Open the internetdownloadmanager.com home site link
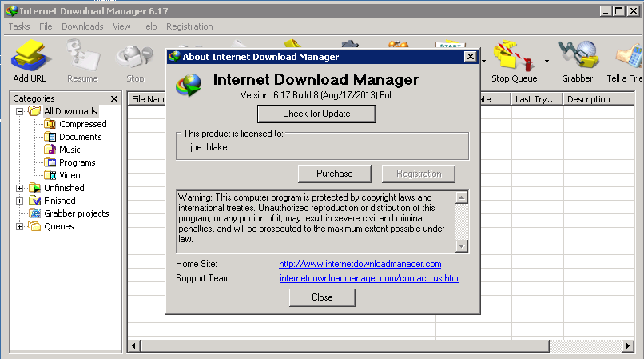This screenshot has height=359, width=644. pos(360,264)
